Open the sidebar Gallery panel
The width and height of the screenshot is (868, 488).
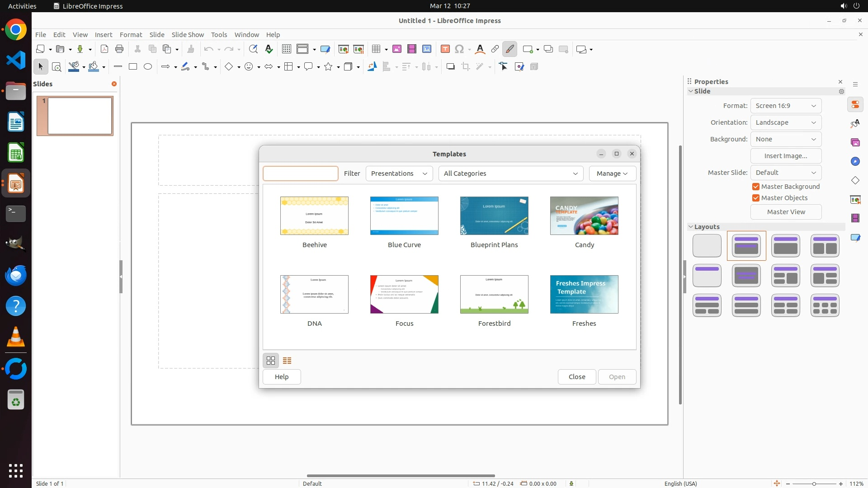(855, 143)
